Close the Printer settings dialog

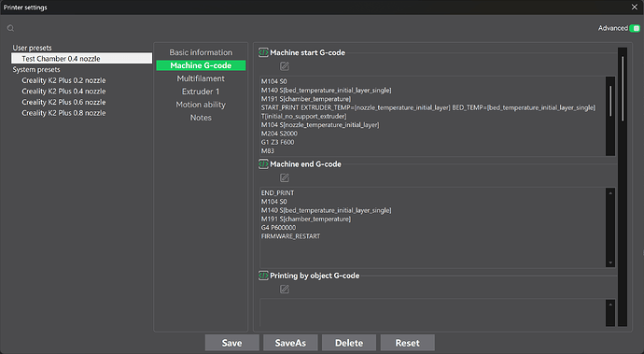(x=634, y=7)
